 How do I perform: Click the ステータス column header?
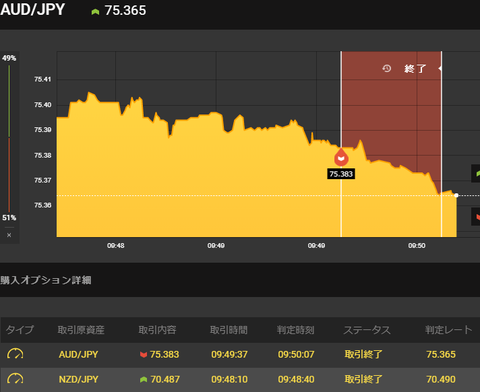point(367,330)
